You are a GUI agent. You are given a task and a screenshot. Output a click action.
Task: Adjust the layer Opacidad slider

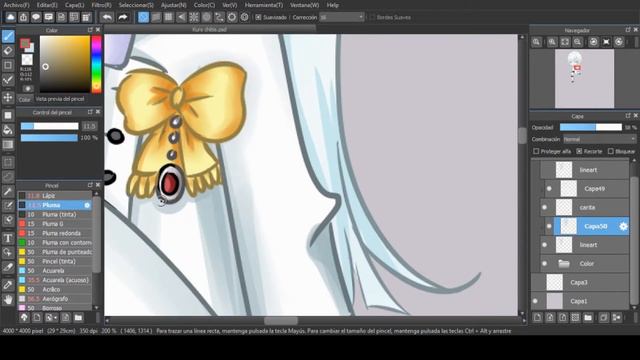[x=591, y=127]
